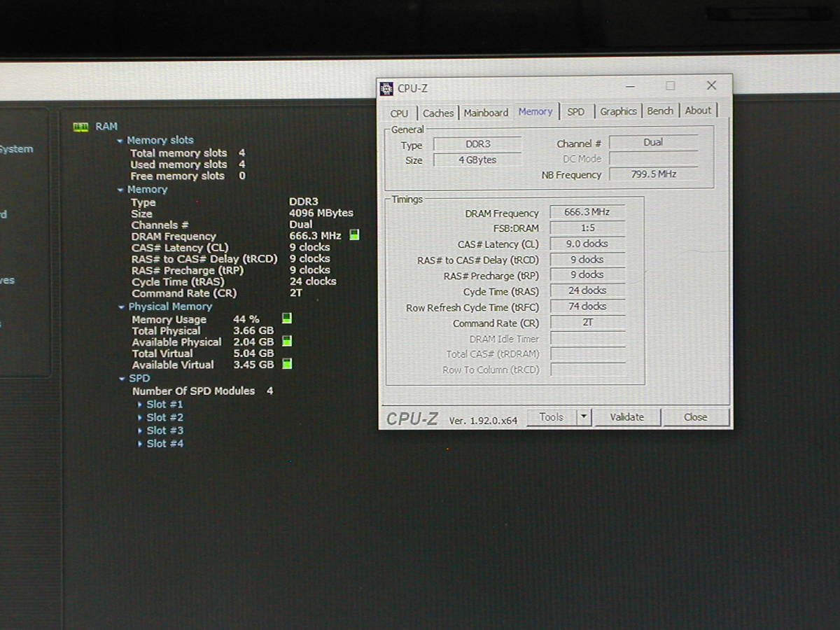Click the NB Frequency field 799.5 MHz
The width and height of the screenshot is (840, 630).
(654, 174)
